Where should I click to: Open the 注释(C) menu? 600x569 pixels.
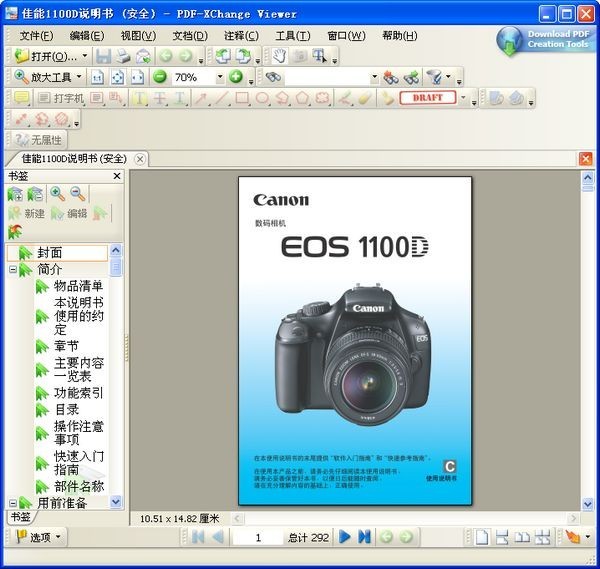click(x=241, y=36)
